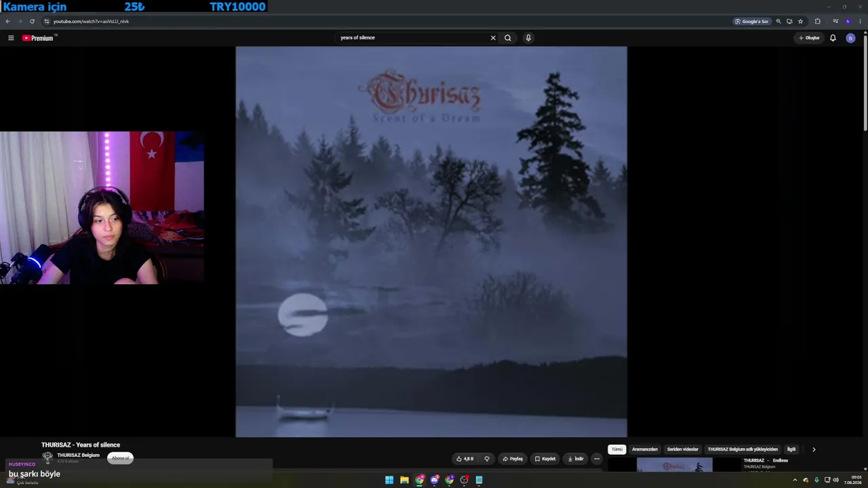Click the Thurisaz album art video player

tap(431, 241)
